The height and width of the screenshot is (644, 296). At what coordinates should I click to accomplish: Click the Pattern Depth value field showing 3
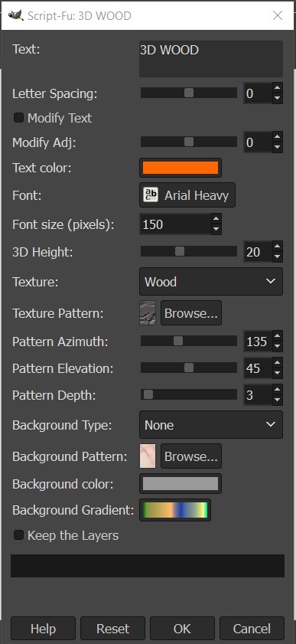coord(258,395)
